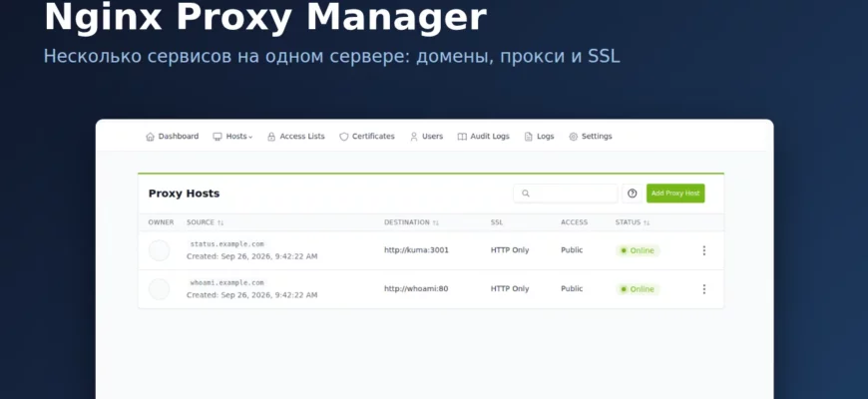Click destination http://kuma:3001
This screenshot has height=399, width=868.
pos(416,250)
